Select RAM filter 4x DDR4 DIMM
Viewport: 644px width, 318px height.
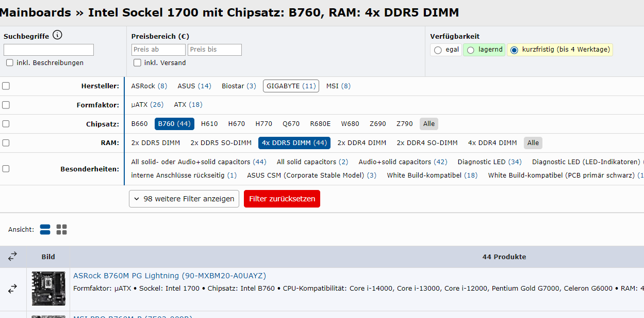click(492, 143)
